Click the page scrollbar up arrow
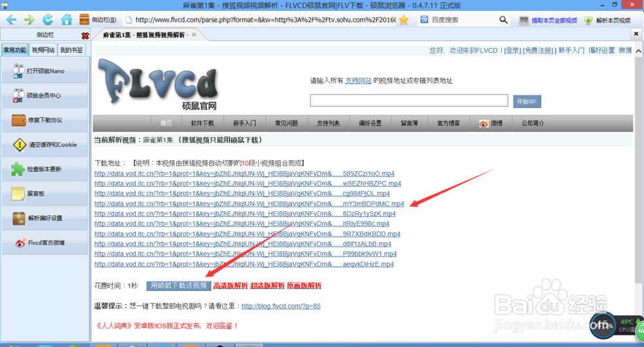 click(638, 51)
